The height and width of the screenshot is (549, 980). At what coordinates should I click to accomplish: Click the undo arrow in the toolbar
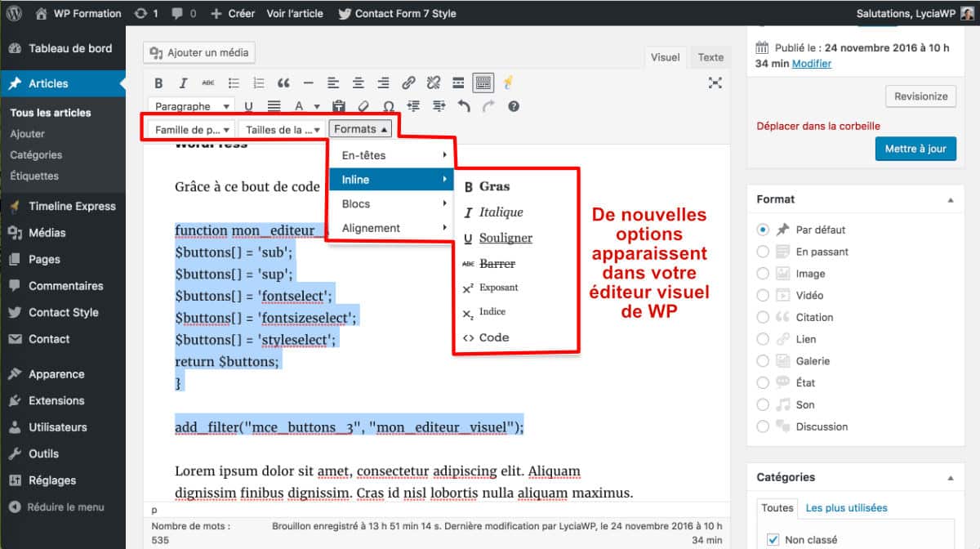pyautogui.click(x=464, y=105)
